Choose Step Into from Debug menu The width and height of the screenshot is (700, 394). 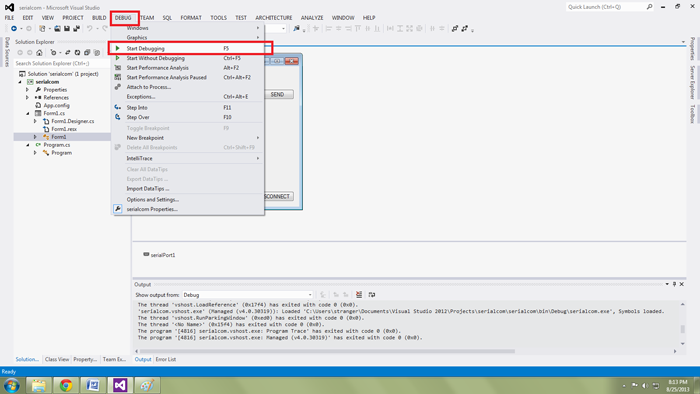pyautogui.click(x=188, y=108)
